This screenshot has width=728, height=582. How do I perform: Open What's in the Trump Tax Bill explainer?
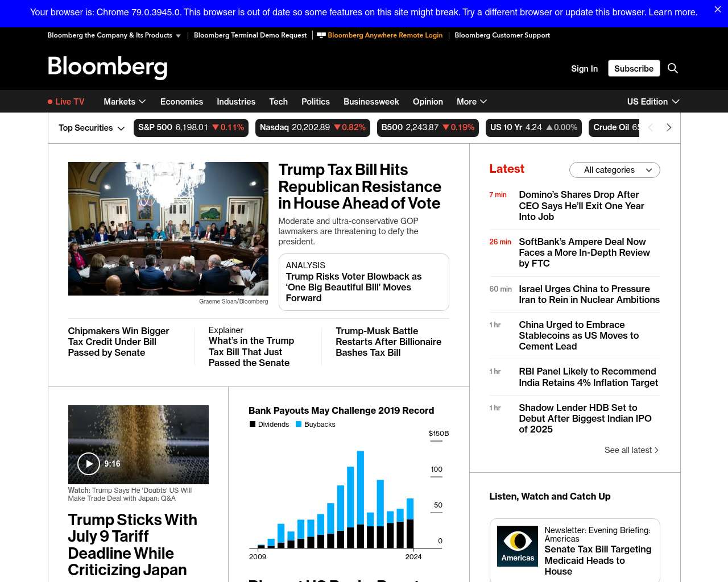(x=251, y=352)
